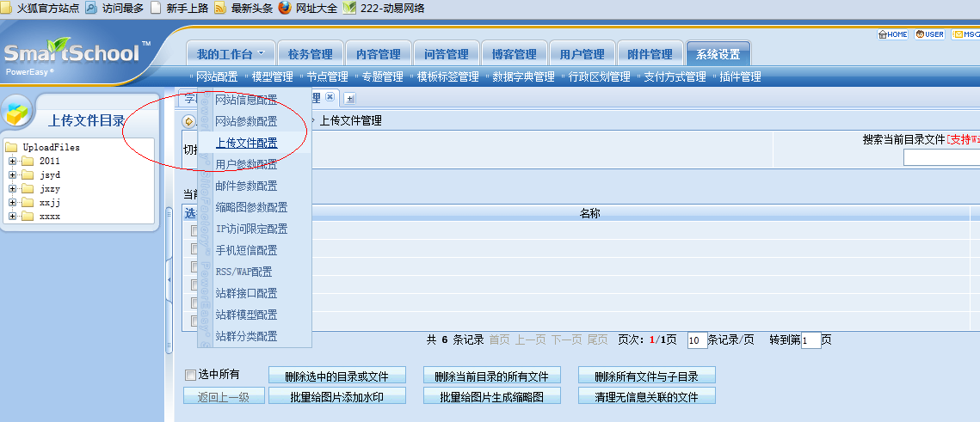Image resolution: width=980 pixels, height=422 pixels.
Task: Expand the xxjj folder node
Action: pos(13,202)
